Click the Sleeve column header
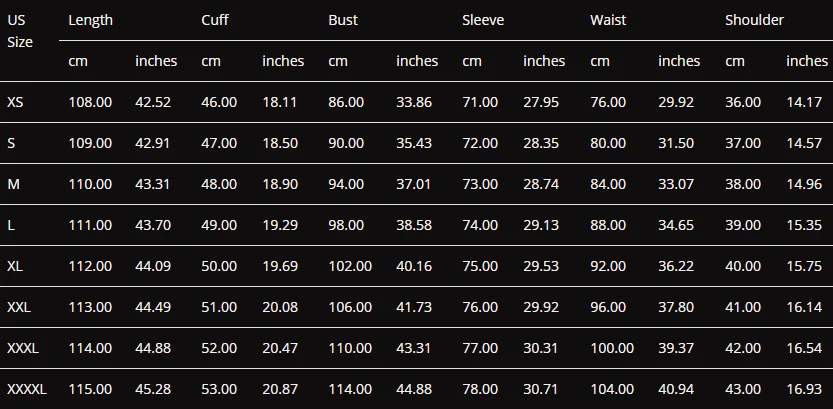This screenshot has height=409, width=833. click(483, 20)
